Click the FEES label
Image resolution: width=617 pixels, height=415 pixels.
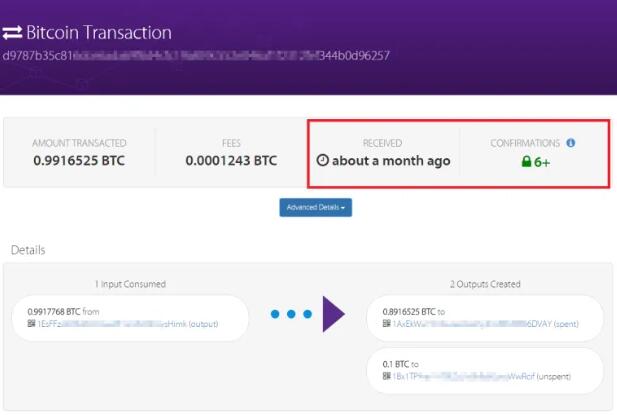click(x=231, y=143)
